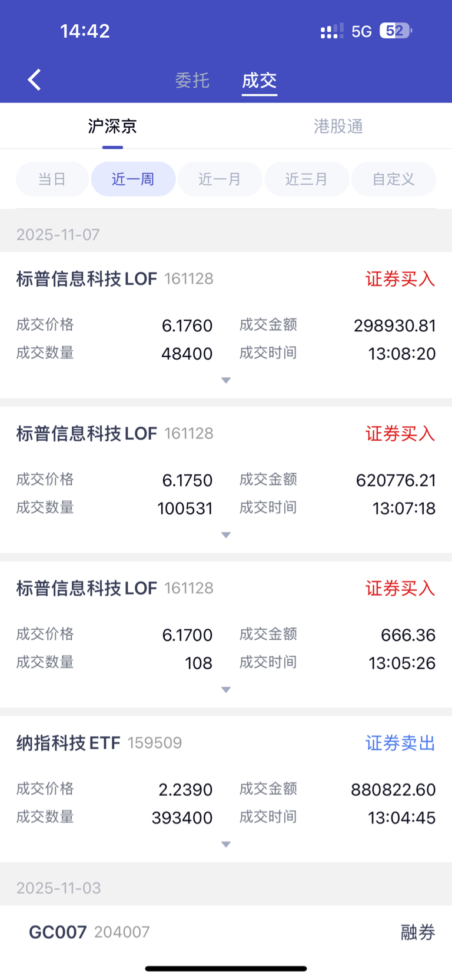Tap the GC007 204007 entry
The image size is (452, 980).
(89, 932)
